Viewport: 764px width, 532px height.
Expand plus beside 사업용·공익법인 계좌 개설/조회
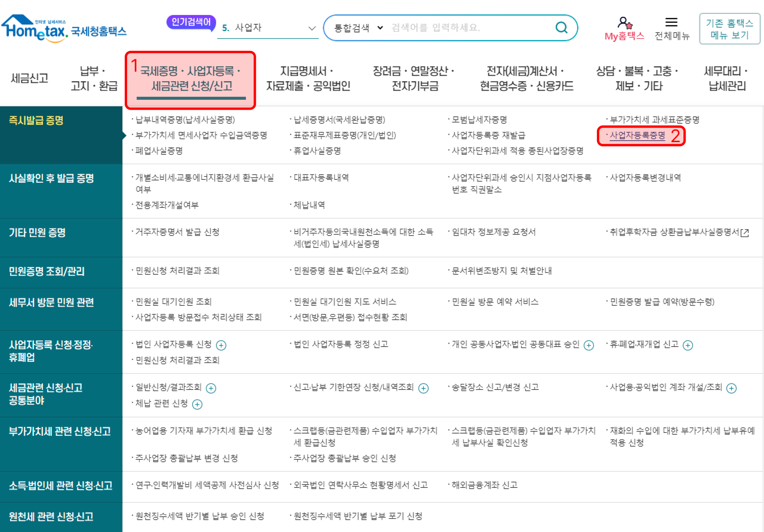[731, 388]
